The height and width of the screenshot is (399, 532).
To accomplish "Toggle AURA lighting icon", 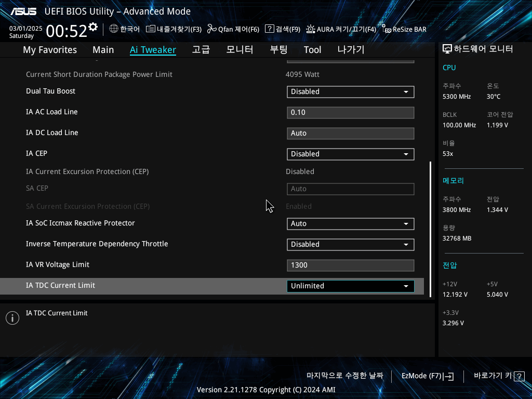I will 311,29.
